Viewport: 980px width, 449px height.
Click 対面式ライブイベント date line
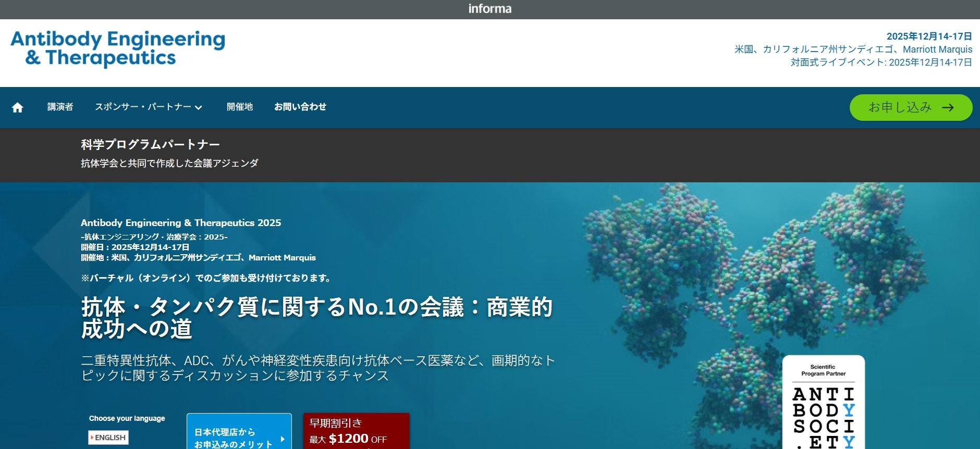(x=881, y=63)
